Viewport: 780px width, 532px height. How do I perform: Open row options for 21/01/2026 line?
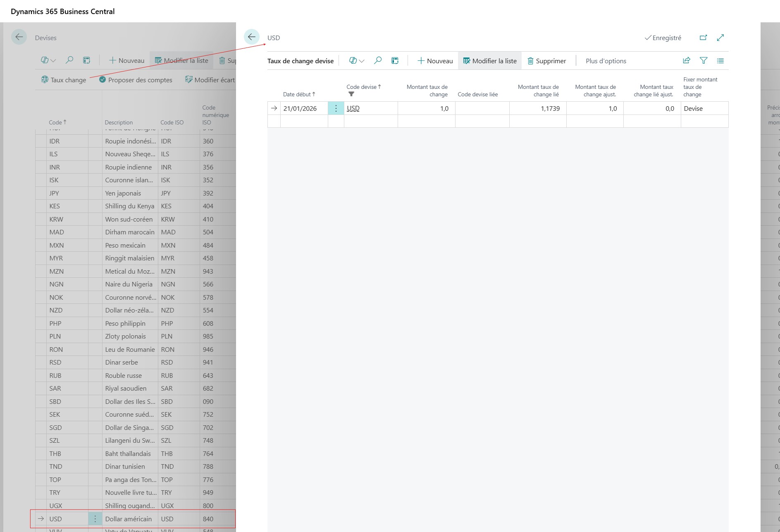[x=336, y=108]
